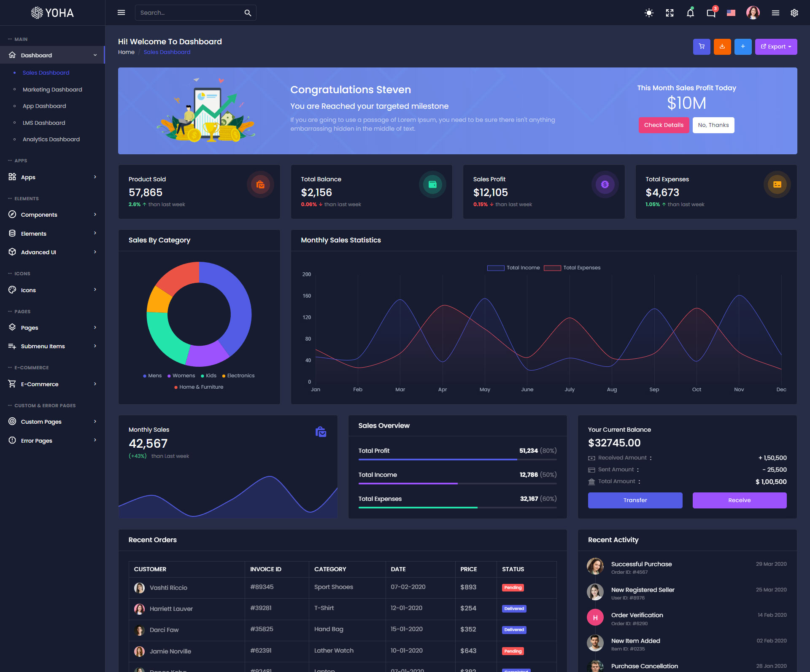Click the shopping cart button
This screenshot has height=672, width=810.
pos(702,47)
